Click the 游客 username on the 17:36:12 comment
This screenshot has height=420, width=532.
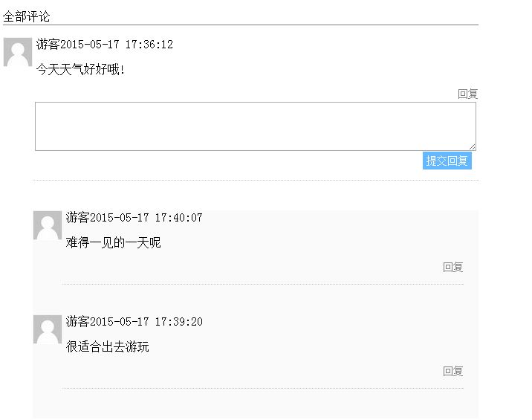(48, 45)
